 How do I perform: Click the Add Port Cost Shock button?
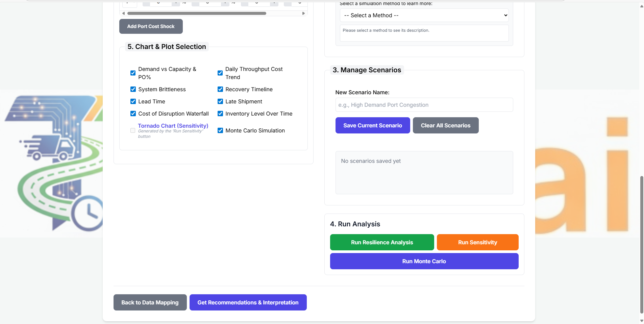tap(151, 26)
